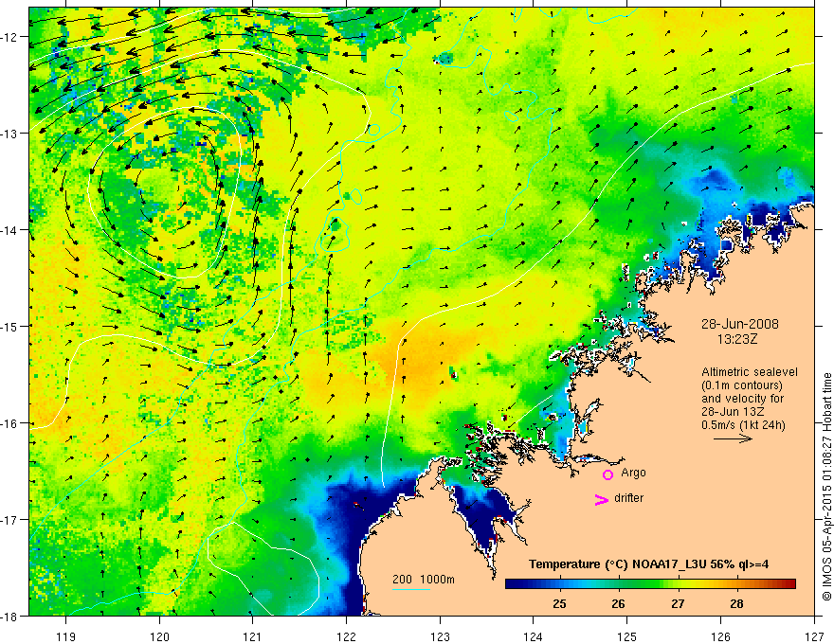This screenshot has width=834, height=644.
Task: Click the '13:23Z' time label
Action: point(736,338)
